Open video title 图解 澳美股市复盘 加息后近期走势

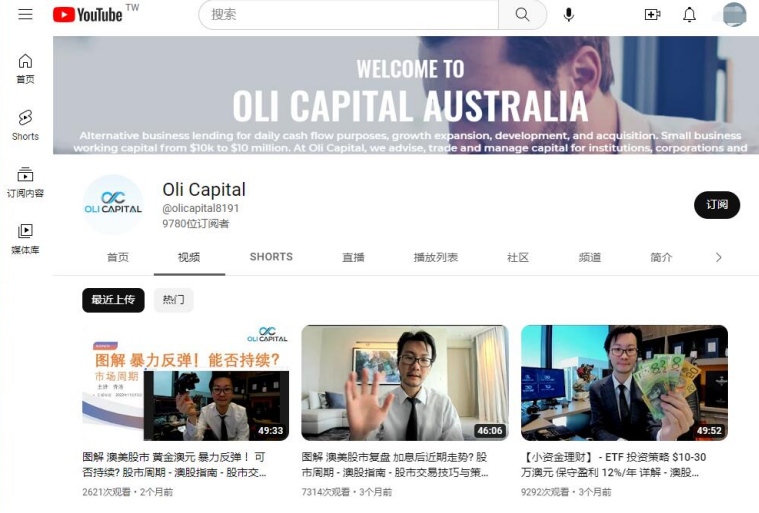pyautogui.click(x=395, y=465)
